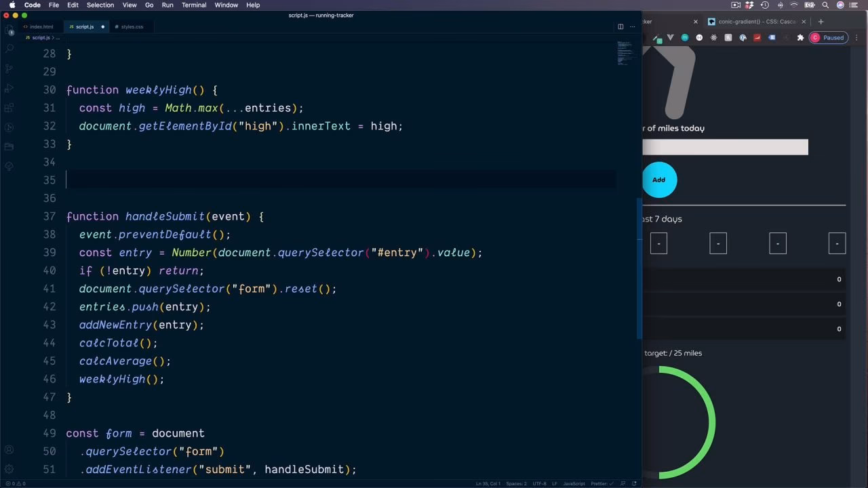Open the Apple menu
Image resolution: width=868 pixels, height=488 pixels.
click(x=12, y=5)
